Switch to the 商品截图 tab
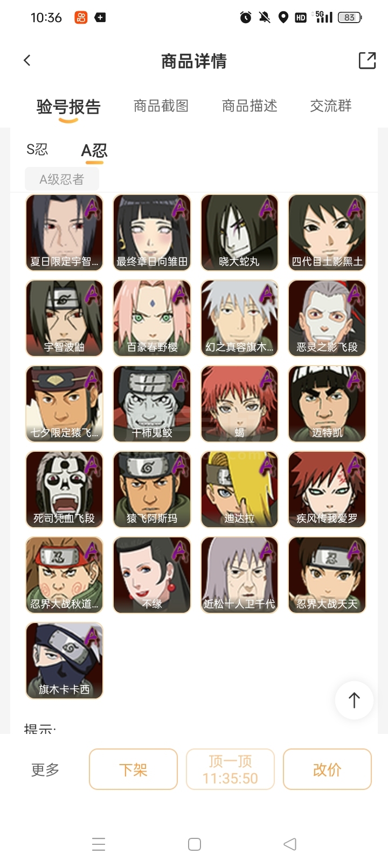388x868 pixels. click(161, 106)
